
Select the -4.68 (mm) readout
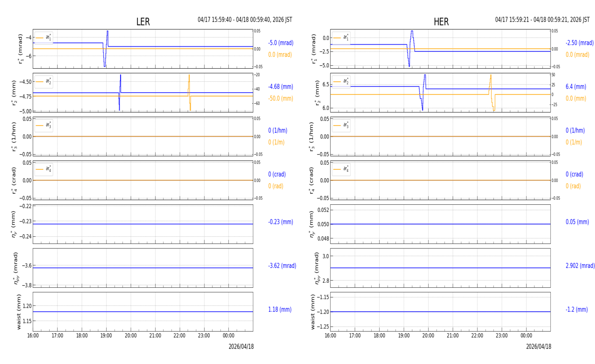tap(281, 87)
